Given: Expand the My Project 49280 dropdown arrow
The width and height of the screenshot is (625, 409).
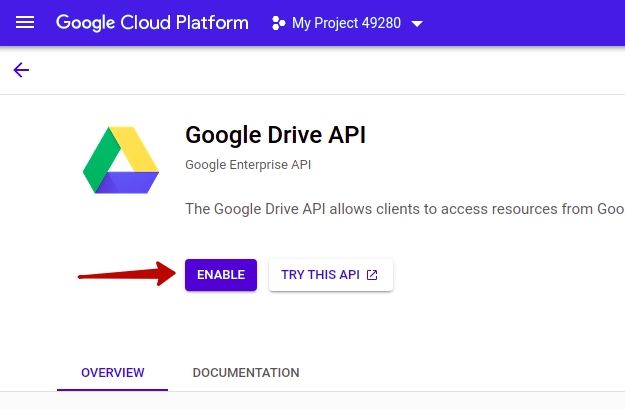Looking at the screenshot, I should coord(417,24).
